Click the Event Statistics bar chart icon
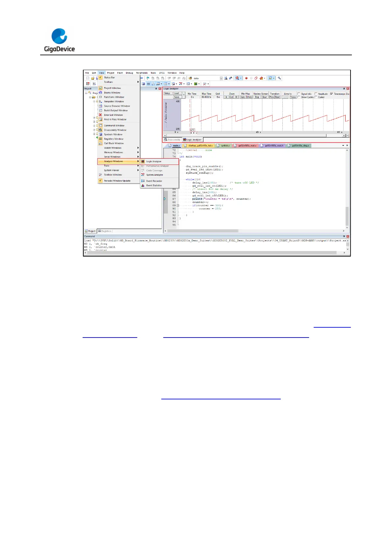The height and width of the screenshot is (554, 392). pos(143,186)
